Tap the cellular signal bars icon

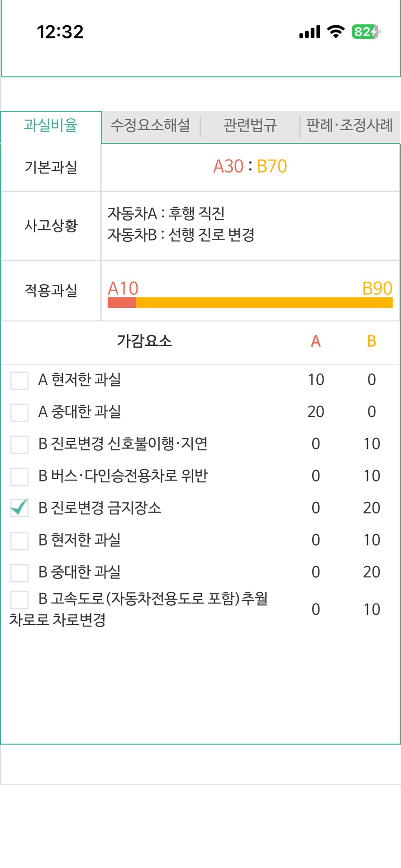point(310,32)
